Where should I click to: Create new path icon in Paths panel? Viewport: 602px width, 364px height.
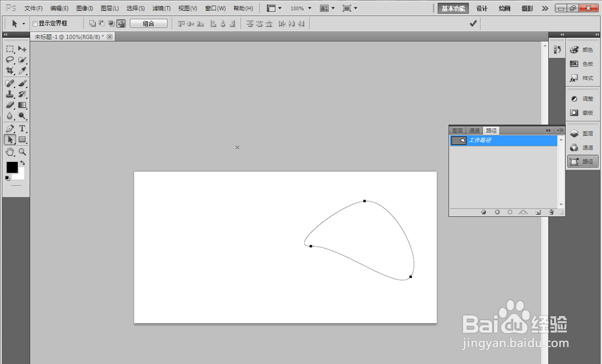click(x=538, y=212)
